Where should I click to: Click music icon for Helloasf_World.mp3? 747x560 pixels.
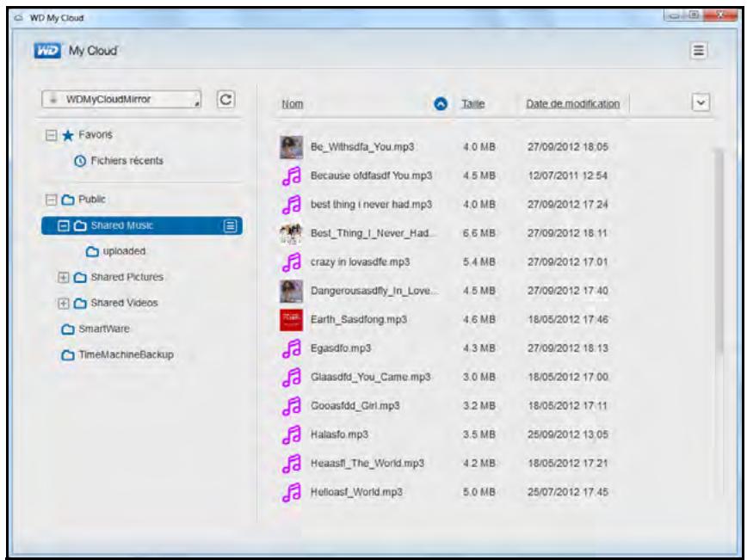coord(292,492)
